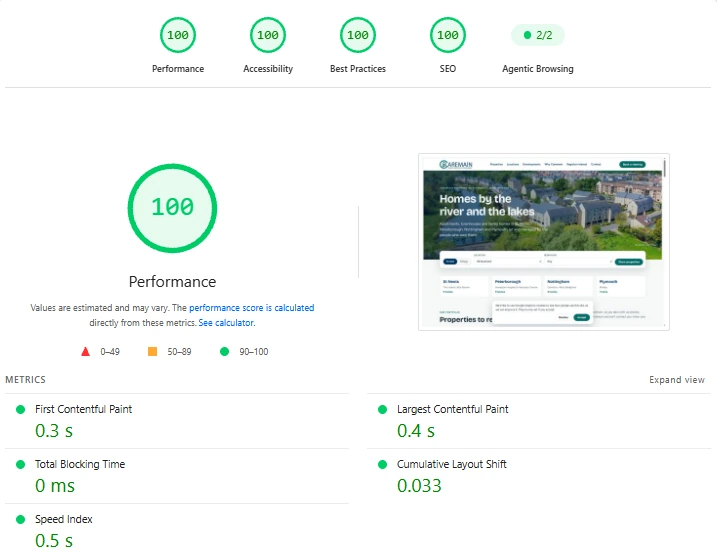The width and height of the screenshot is (717, 557).
Task: Select the First Contentful Paint metric label
Action: 83,409
